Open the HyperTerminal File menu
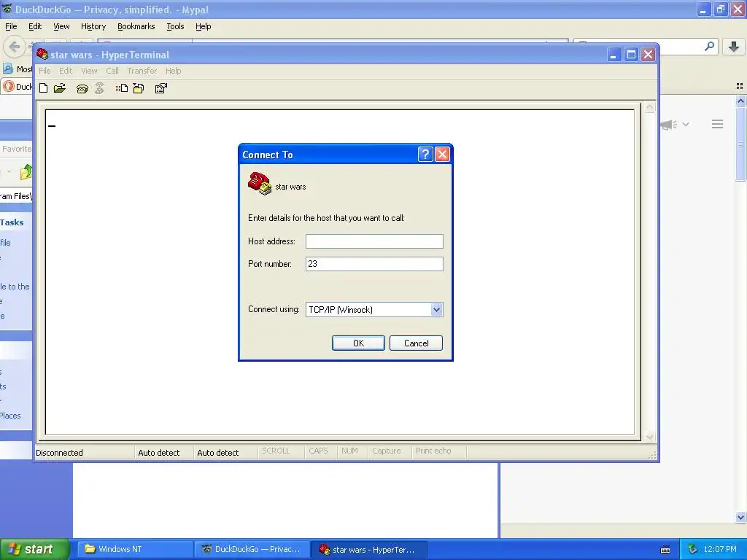 click(44, 71)
